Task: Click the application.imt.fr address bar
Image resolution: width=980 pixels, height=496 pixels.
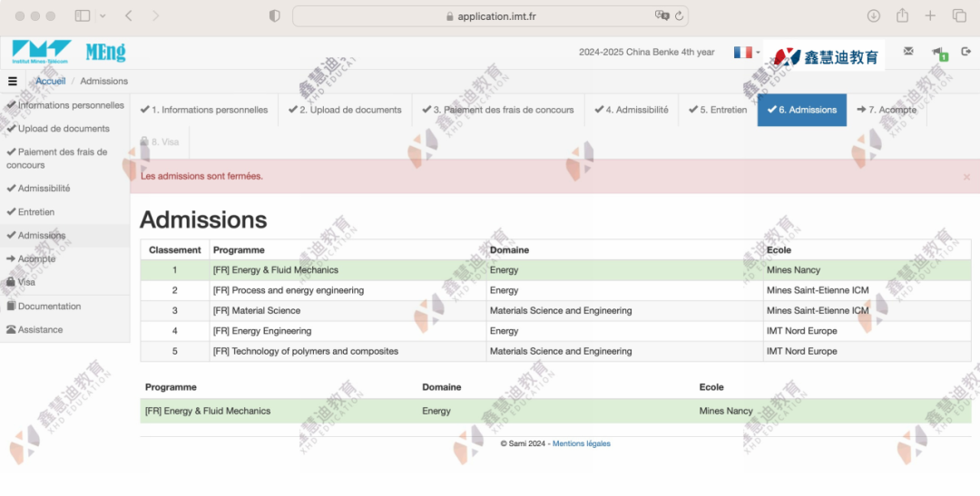Action: tap(491, 16)
